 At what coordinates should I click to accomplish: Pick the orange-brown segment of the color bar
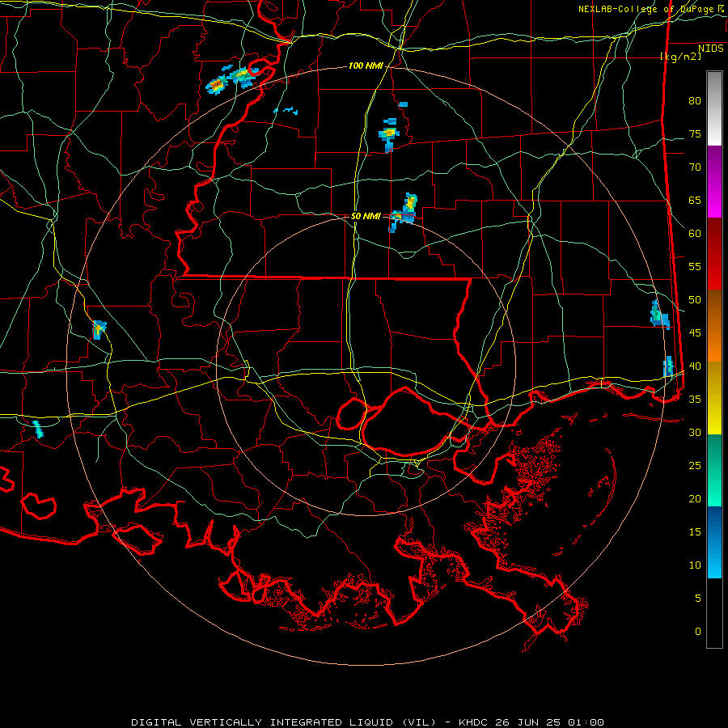tap(714, 325)
